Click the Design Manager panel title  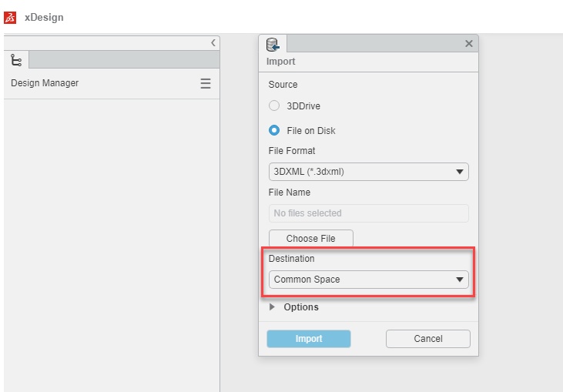coord(45,83)
